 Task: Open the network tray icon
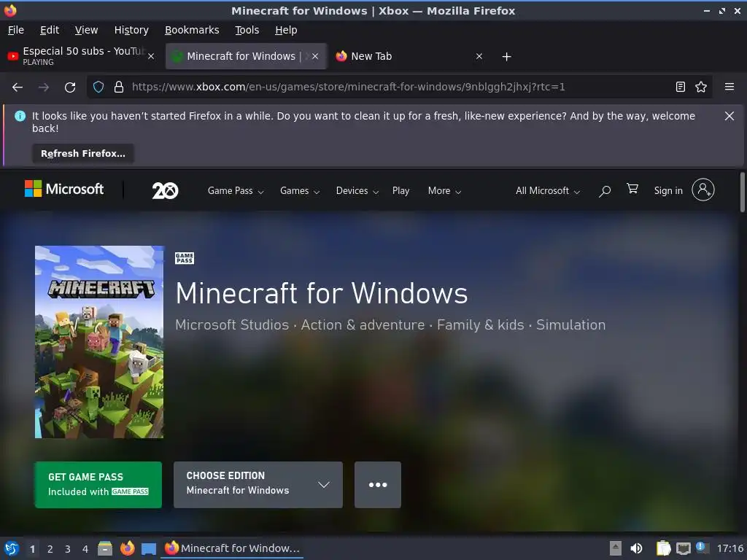click(x=683, y=548)
